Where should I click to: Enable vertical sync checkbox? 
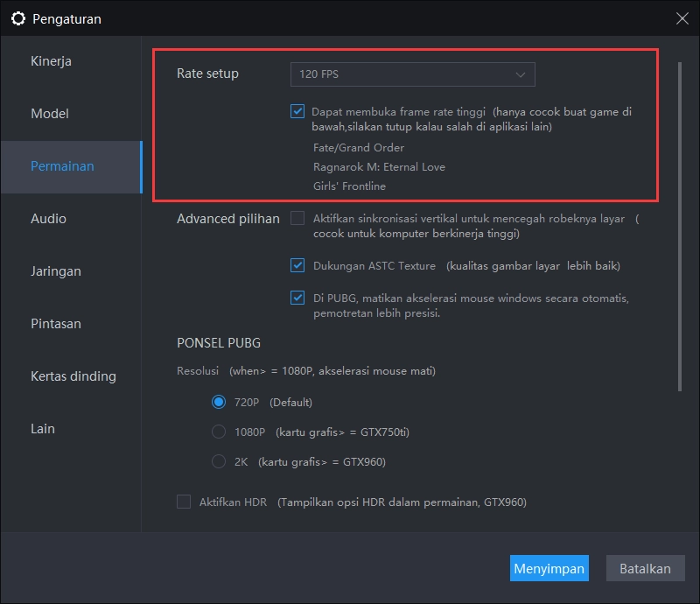pos(297,218)
